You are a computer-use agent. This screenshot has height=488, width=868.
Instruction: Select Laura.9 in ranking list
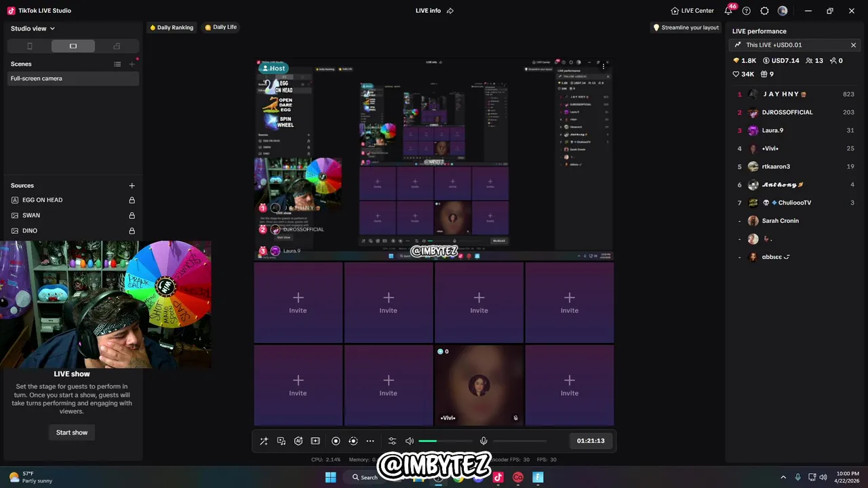(797, 130)
